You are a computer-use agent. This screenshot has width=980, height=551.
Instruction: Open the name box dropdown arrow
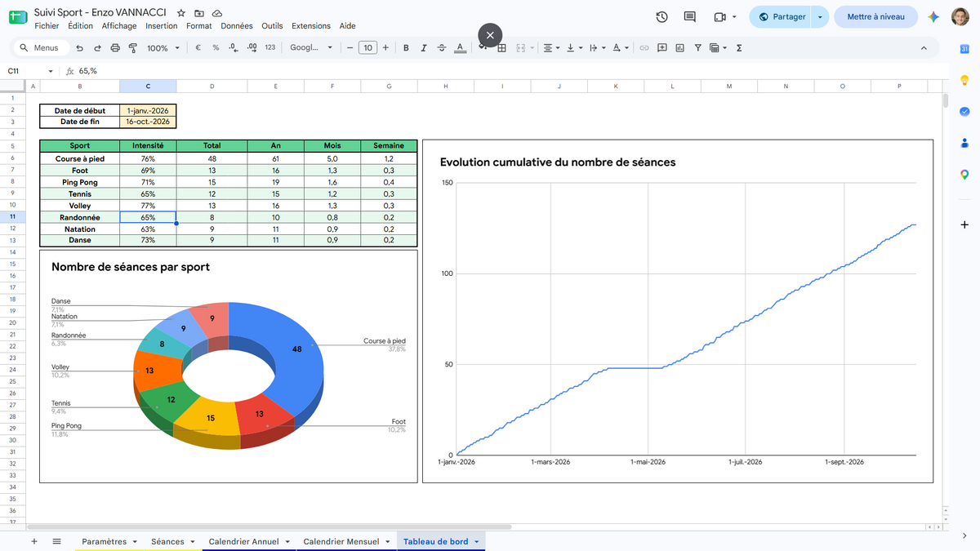tap(51, 71)
